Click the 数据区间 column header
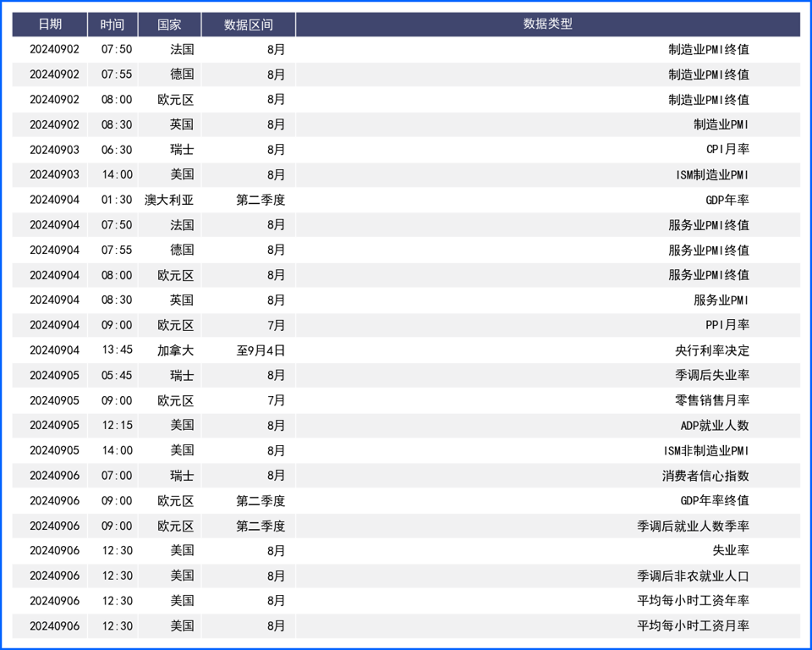This screenshot has height=650, width=812. click(x=248, y=25)
